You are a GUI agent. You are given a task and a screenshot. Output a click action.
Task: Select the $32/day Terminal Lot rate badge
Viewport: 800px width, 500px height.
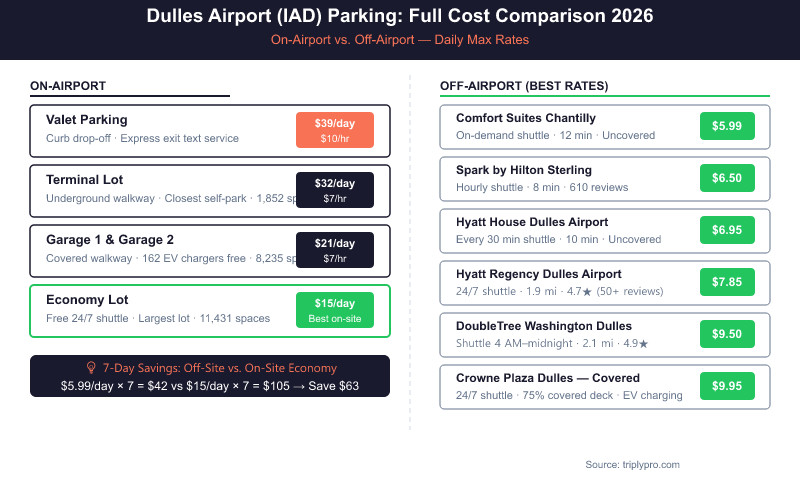click(x=335, y=190)
